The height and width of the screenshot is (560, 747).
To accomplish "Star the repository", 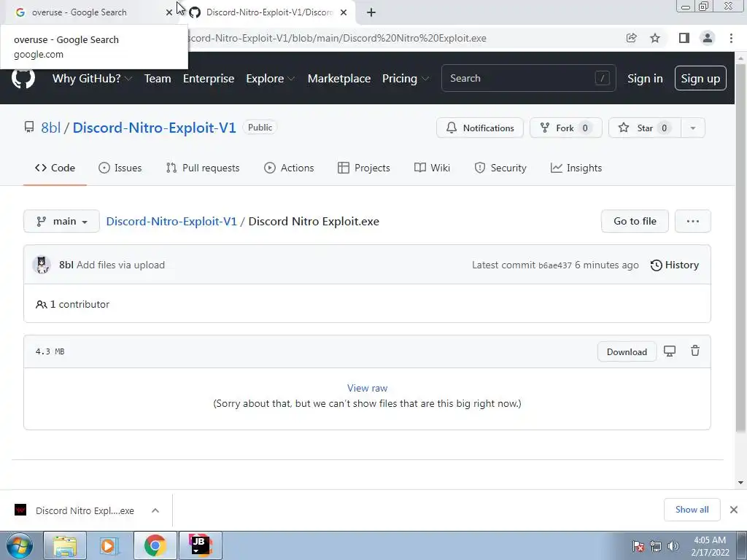I will [x=645, y=128].
